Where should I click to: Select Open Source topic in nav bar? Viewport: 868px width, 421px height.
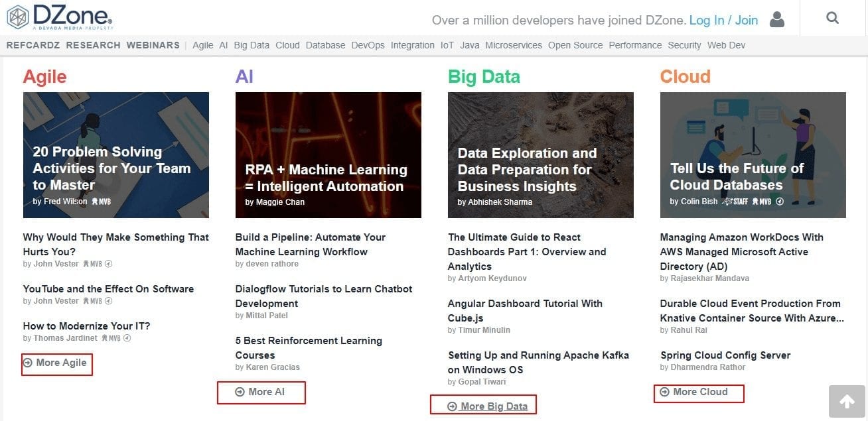(575, 45)
